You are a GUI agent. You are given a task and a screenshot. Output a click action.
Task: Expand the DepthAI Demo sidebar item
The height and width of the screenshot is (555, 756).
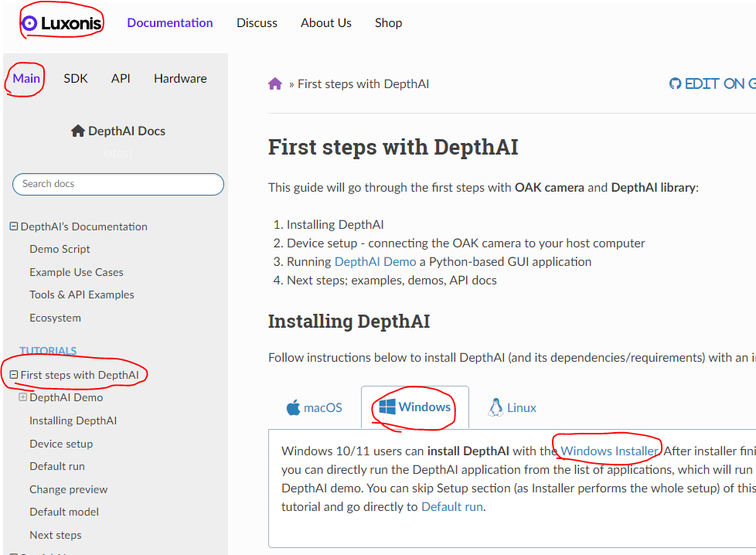(x=22, y=397)
